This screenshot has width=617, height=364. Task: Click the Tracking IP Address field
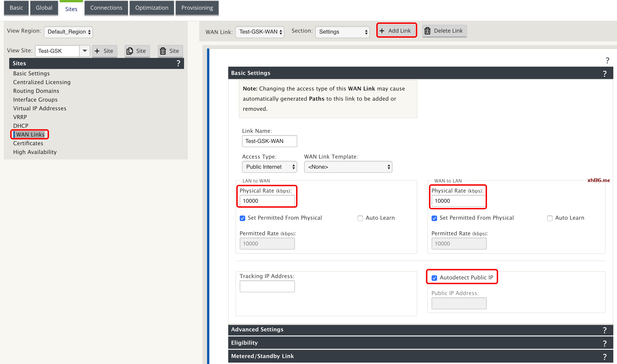tap(267, 287)
